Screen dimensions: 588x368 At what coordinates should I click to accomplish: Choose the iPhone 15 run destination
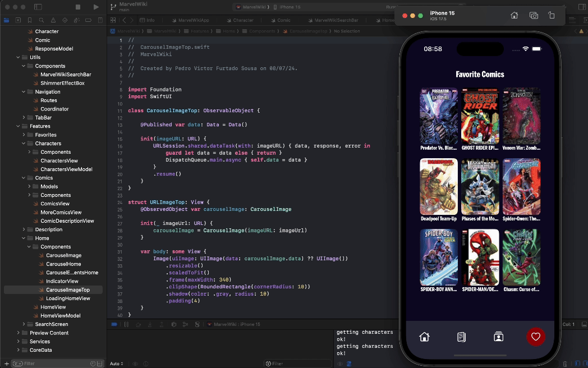(x=287, y=7)
